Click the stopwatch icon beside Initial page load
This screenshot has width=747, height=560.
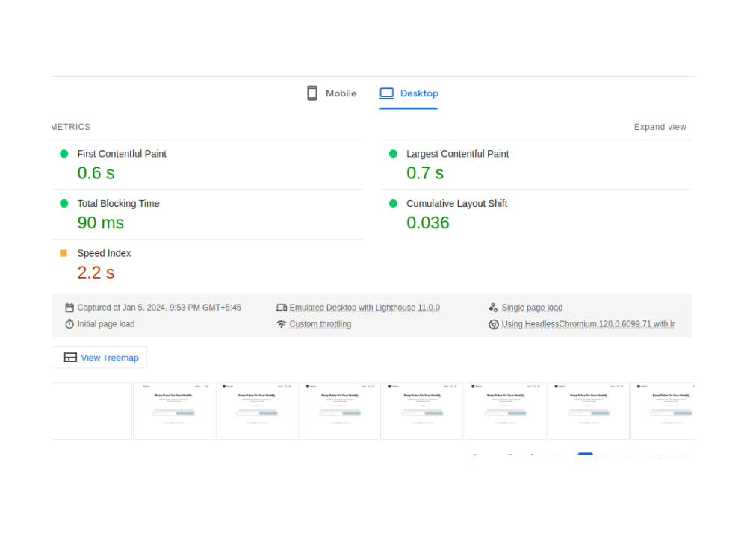(x=69, y=324)
